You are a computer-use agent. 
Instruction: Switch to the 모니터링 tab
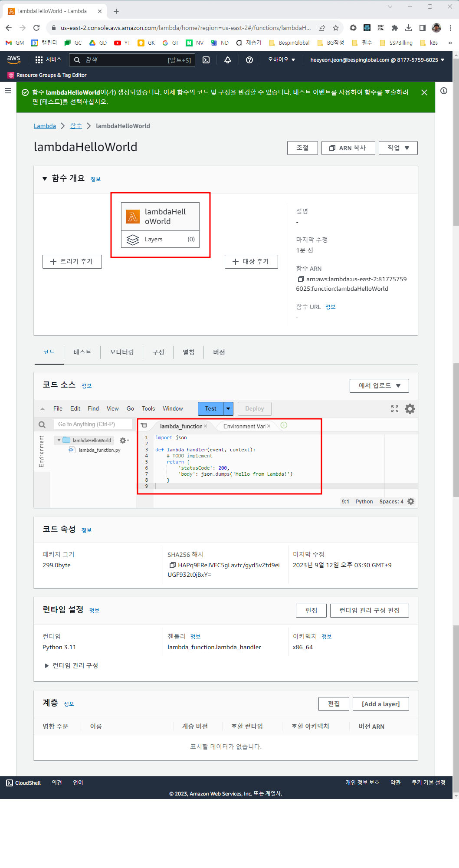point(122,352)
